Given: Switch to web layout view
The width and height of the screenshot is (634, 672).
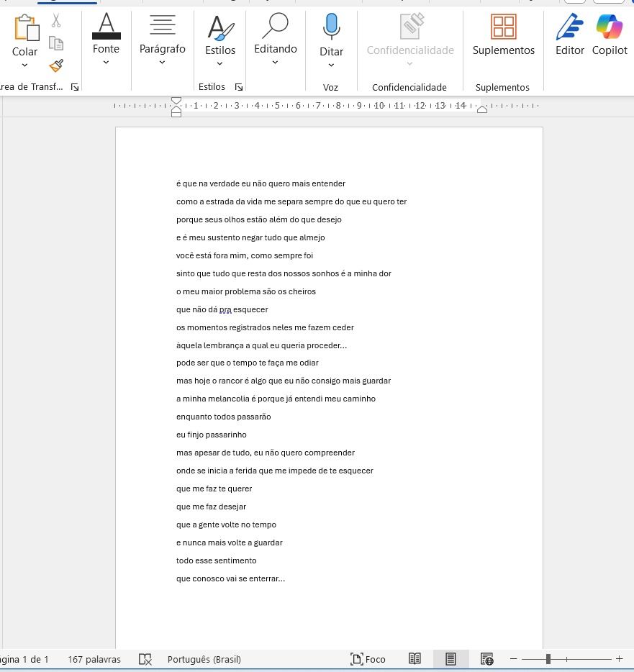Looking at the screenshot, I should [487, 659].
